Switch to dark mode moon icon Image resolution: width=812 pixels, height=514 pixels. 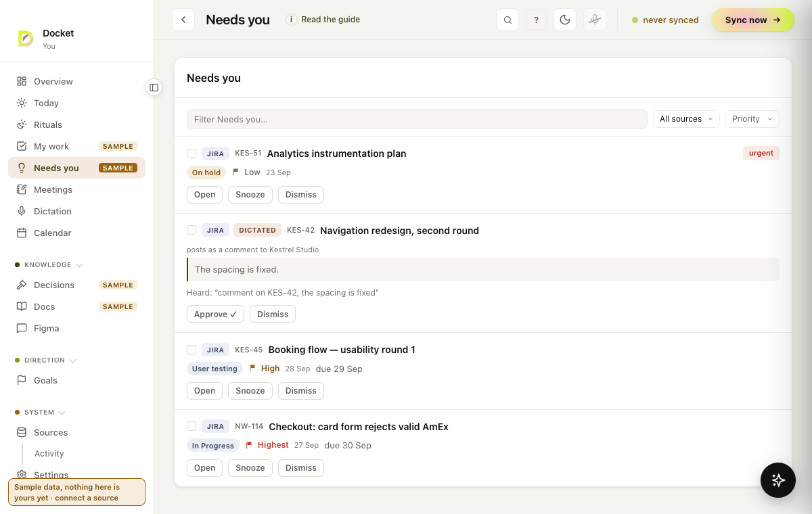click(564, 20)
